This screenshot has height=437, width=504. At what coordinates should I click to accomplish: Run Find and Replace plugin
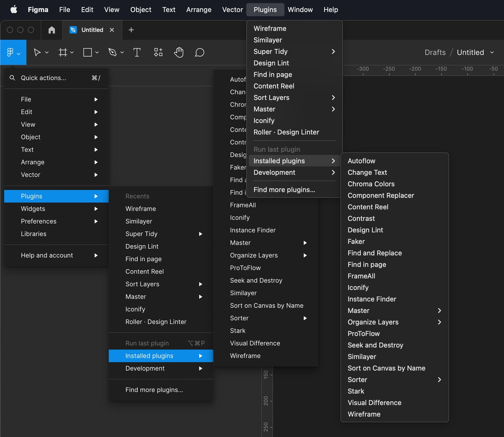[395, 253]
